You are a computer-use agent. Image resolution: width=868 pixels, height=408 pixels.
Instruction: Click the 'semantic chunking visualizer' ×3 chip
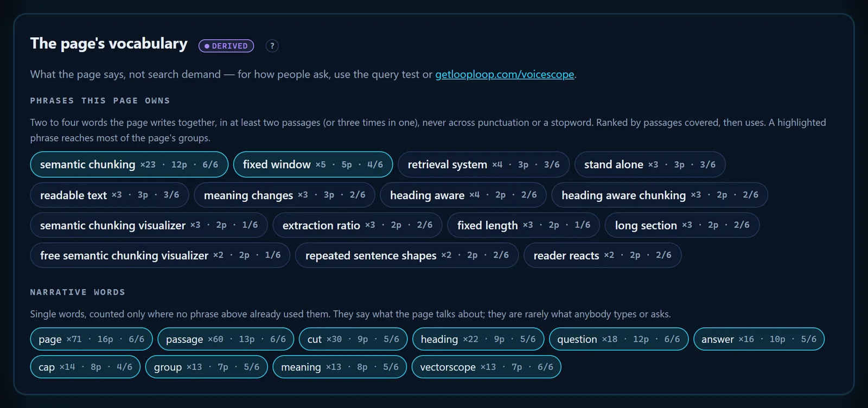(149, 225)
